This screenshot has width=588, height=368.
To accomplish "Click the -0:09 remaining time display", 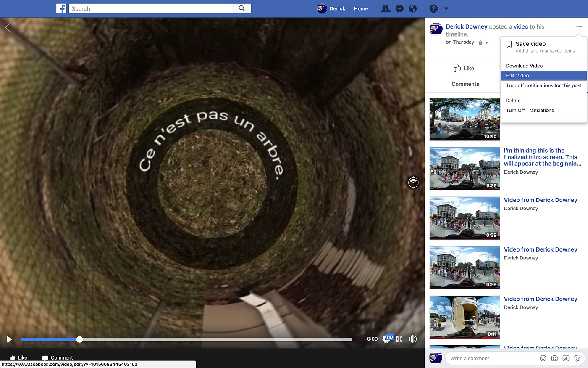I will point(371,339).
